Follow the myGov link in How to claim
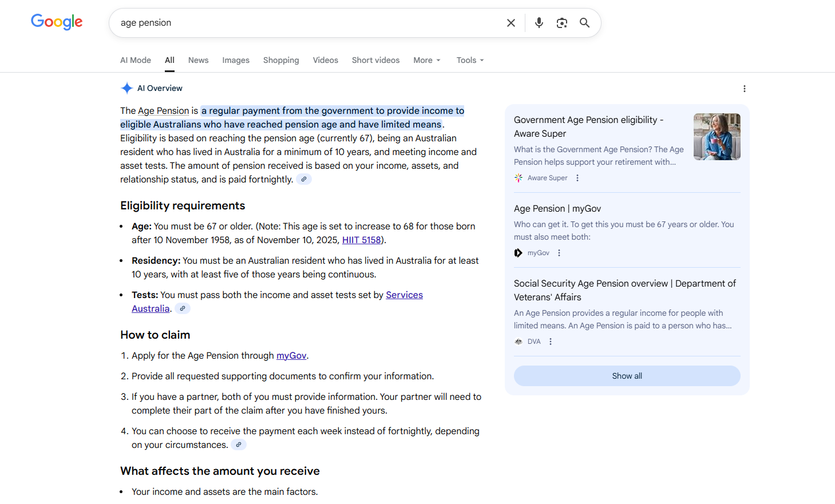The height and width of the screenshot is (504, 835). tap(291, 356)
